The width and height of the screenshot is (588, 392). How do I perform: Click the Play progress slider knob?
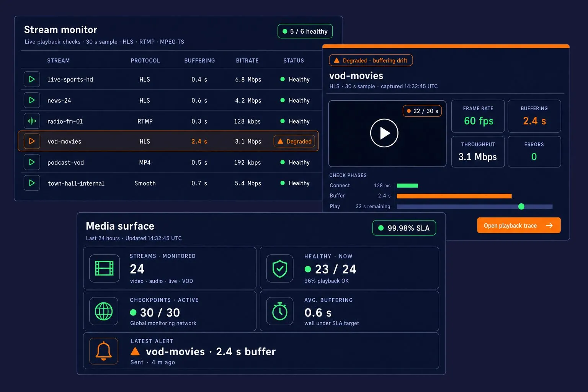pyautogui.click(x=521, y=207)
